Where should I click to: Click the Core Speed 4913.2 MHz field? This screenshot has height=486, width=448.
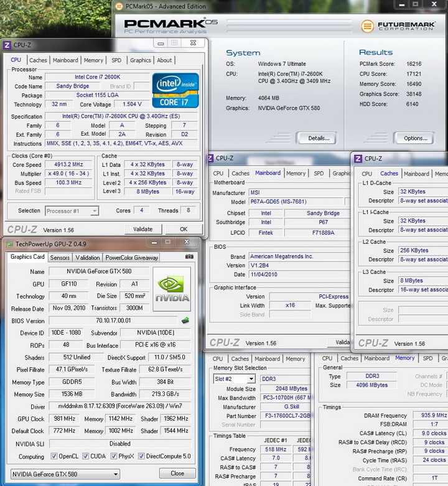68,164
